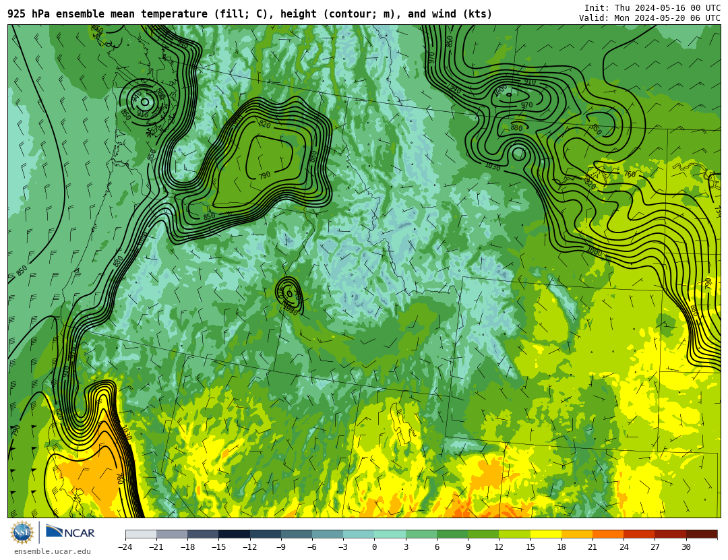
Task: Click the Valid: Mon 2024-05-20 06 UTC text
Action: (650, 18)
